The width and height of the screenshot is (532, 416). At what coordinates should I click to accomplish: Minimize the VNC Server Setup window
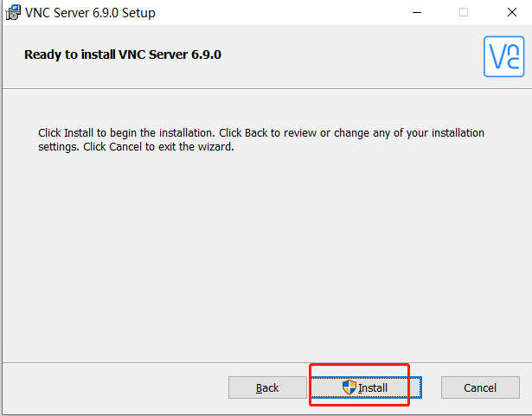pyautogui.click(x=418, y=12)
